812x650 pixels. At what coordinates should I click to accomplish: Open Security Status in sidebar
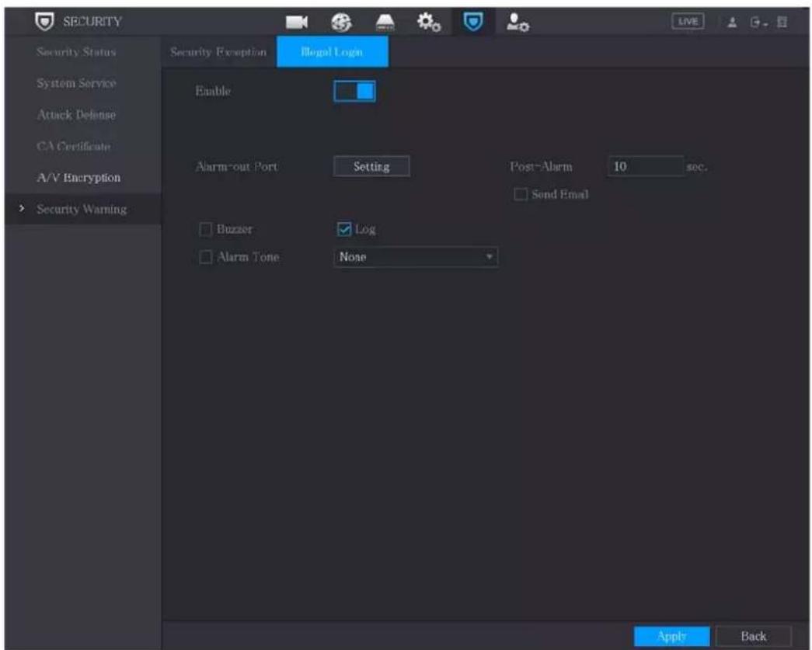coord(76,52)
